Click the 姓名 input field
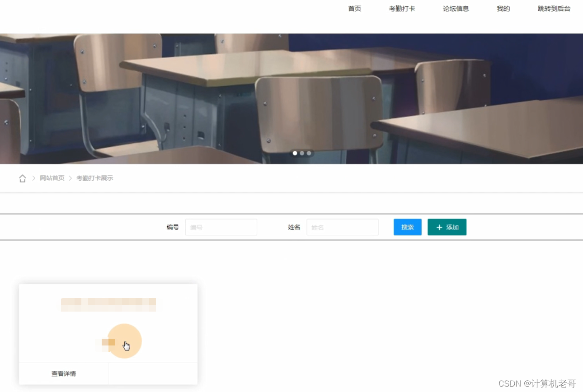The image size is (583, 392). coord(342,227)
